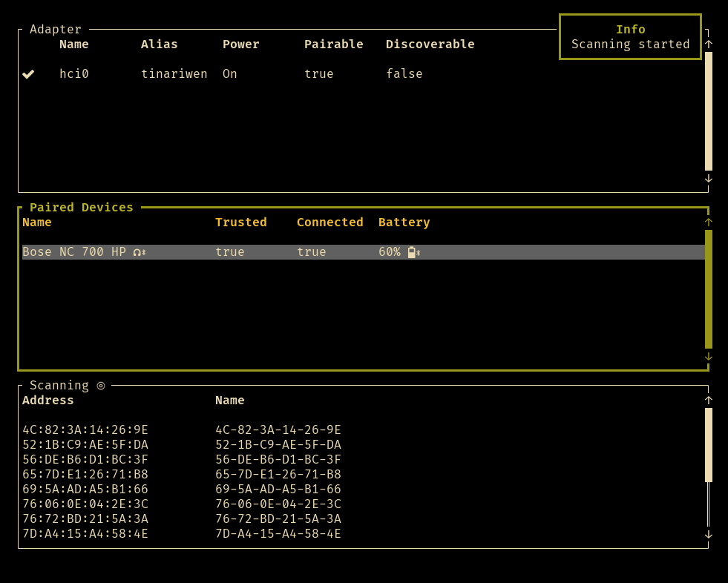The height and width of the screenshot is (583, 728).
Task: Click the up arrow on the Scanning scrollbar
Action: tap(709, 400)
